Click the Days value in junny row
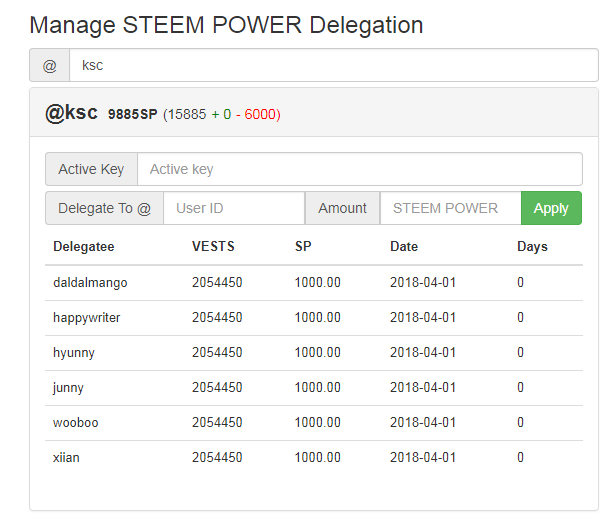The height and width of the screenshot is (521, 616). (x=521, y=387)
